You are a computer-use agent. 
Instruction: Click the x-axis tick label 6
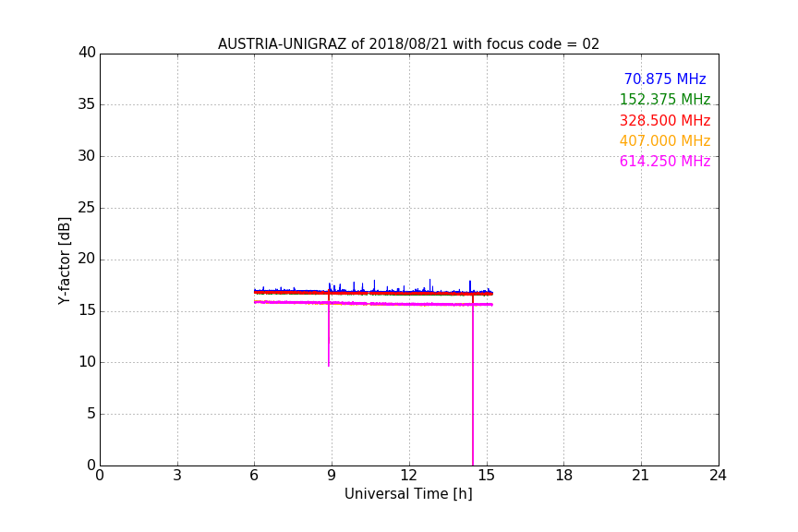(255, 476)
